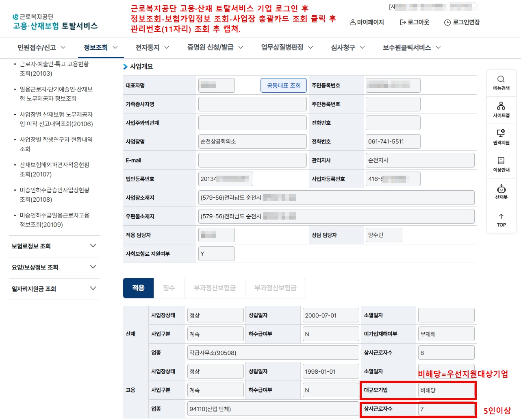
Task: Click the 로그아웃 logout link
Action: [415, 22]
